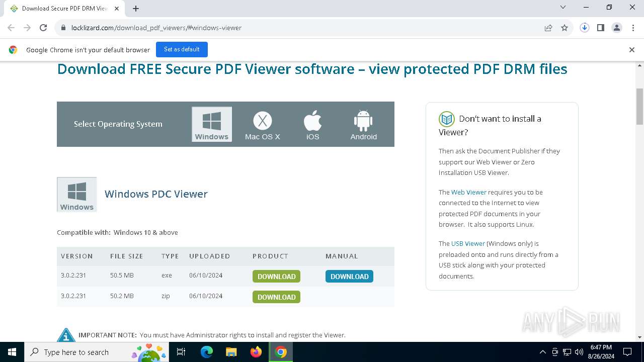The height and width of the screenshot is (362, 644).
Task: Set Chrome as default browser
Action: pos(182,49)
